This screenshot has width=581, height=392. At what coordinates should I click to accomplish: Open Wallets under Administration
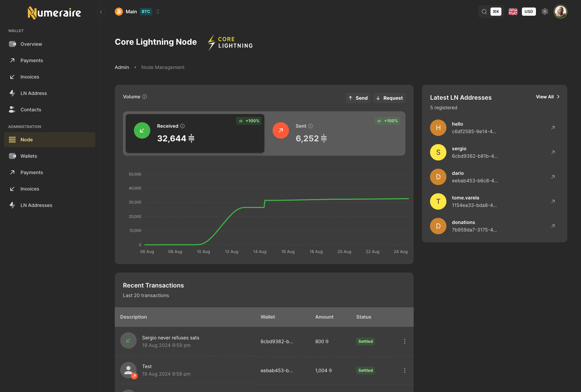50,156
